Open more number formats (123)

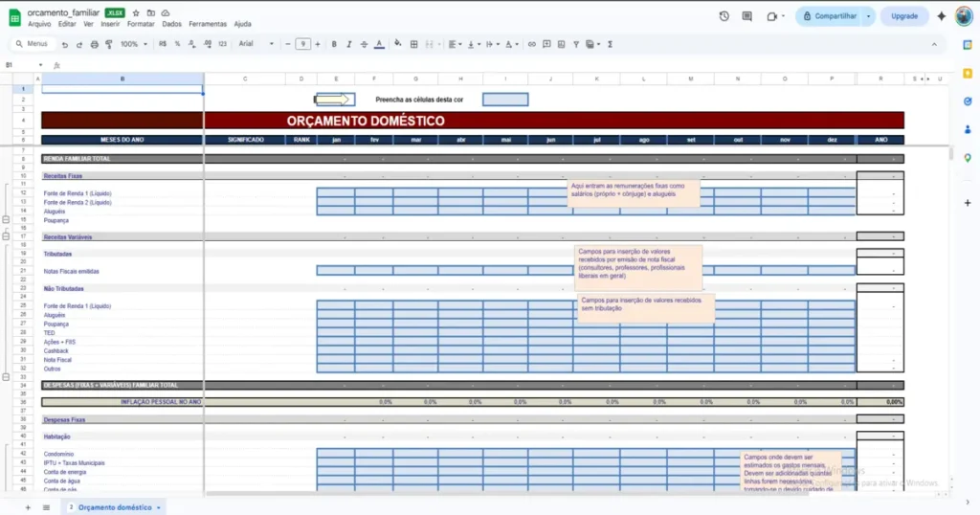(222, 44)
